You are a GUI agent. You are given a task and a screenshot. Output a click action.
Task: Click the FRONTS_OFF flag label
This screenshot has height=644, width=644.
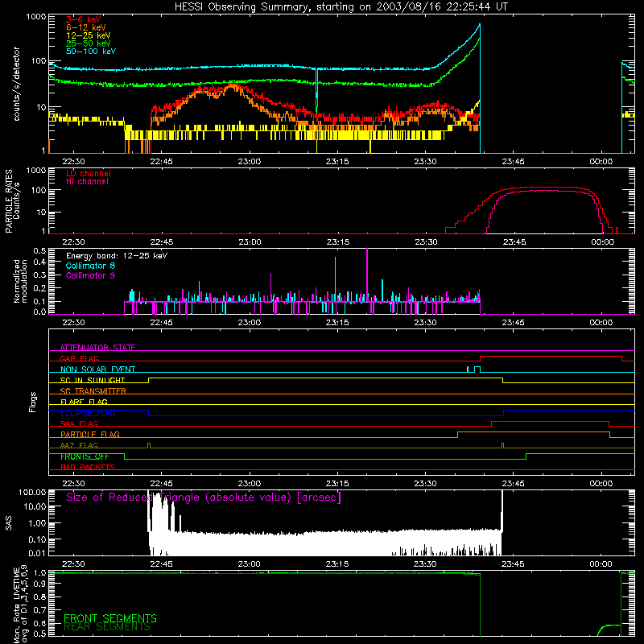point(85,456)
